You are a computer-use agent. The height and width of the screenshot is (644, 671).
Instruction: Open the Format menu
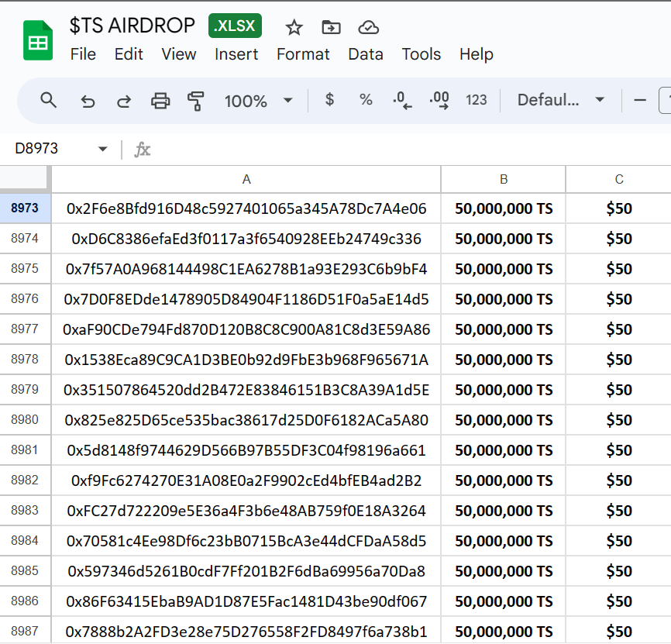click(x=303, y=54)
